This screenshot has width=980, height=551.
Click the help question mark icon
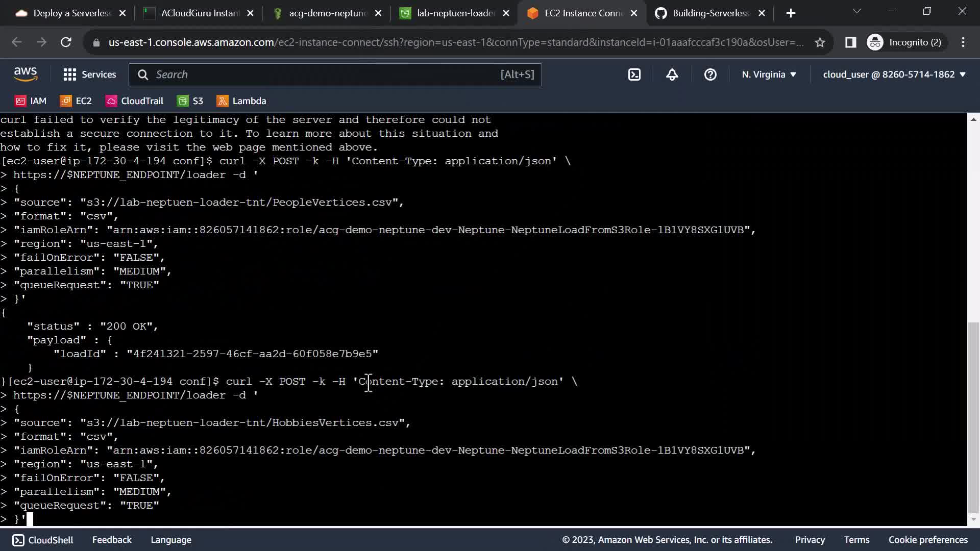pos(710,74)
